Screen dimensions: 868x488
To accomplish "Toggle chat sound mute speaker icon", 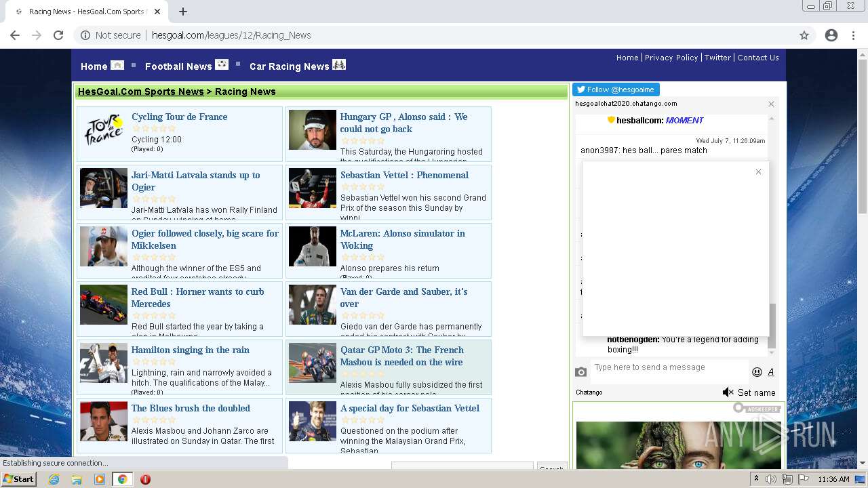I will point(728,392).
